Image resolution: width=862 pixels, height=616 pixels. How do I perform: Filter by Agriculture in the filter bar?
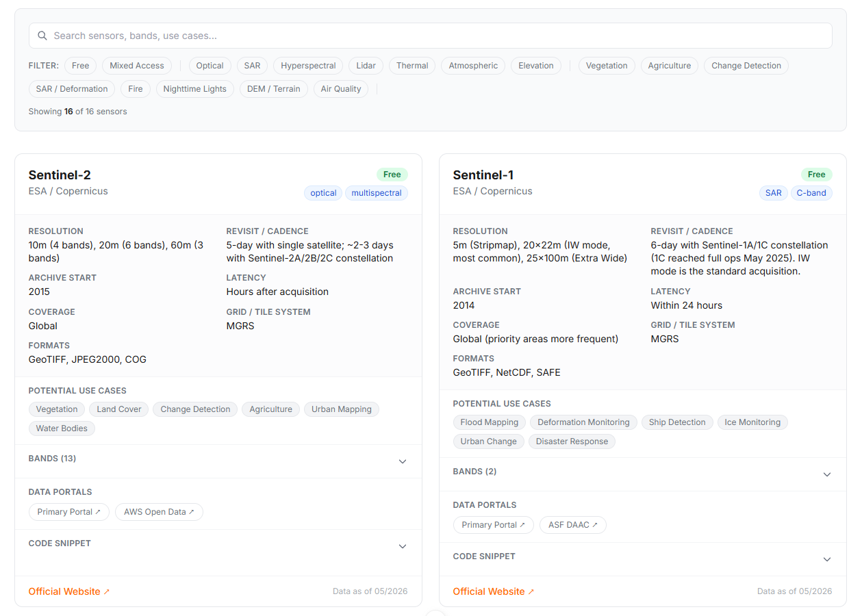(670, 66)
